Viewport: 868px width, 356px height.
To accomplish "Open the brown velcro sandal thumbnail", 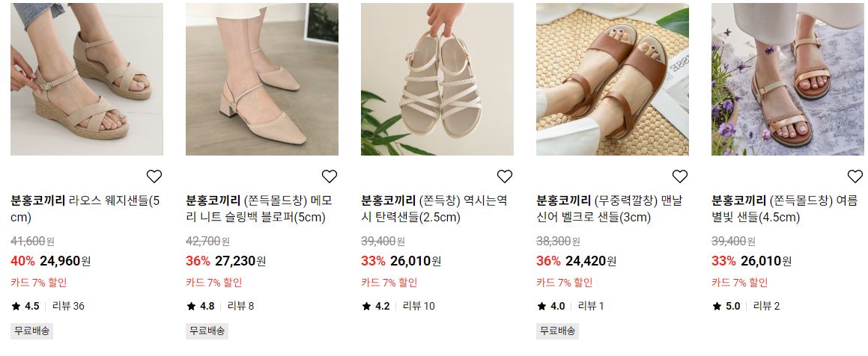I will 613,79.
